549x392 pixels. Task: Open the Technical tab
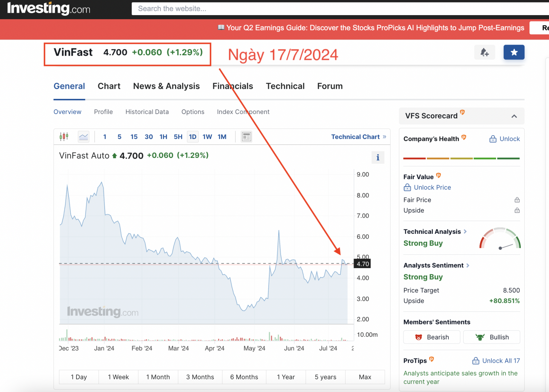(285, 86)
